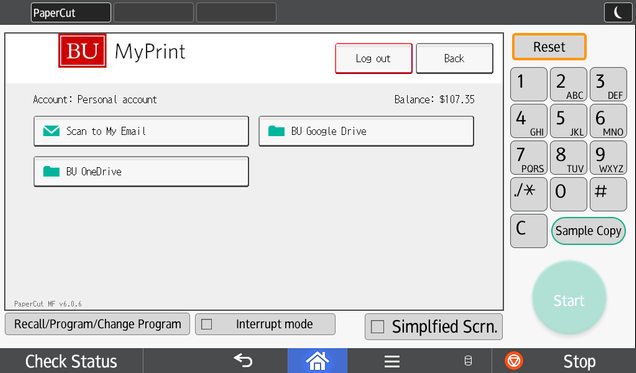Click Account: Personal account text

95,99
